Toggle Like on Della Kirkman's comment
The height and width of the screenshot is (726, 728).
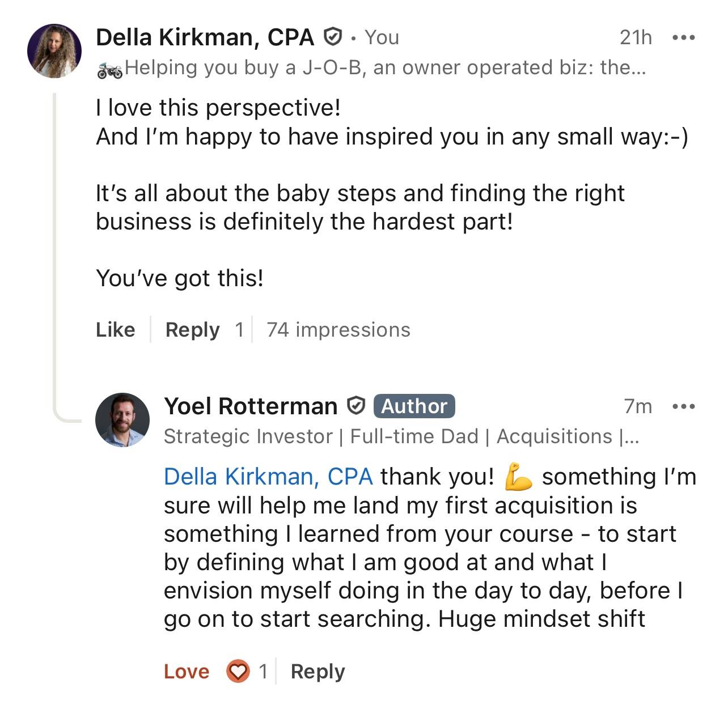(x=116, y=329)
